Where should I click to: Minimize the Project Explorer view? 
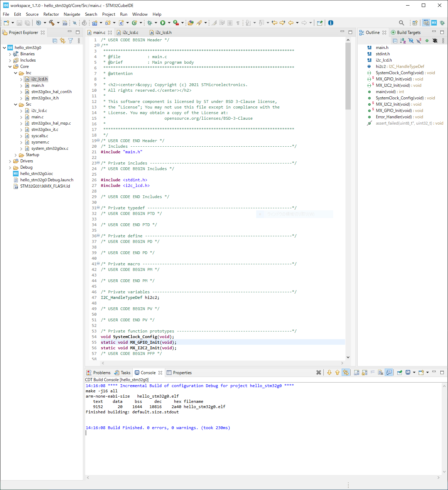(x=70, y=32)
